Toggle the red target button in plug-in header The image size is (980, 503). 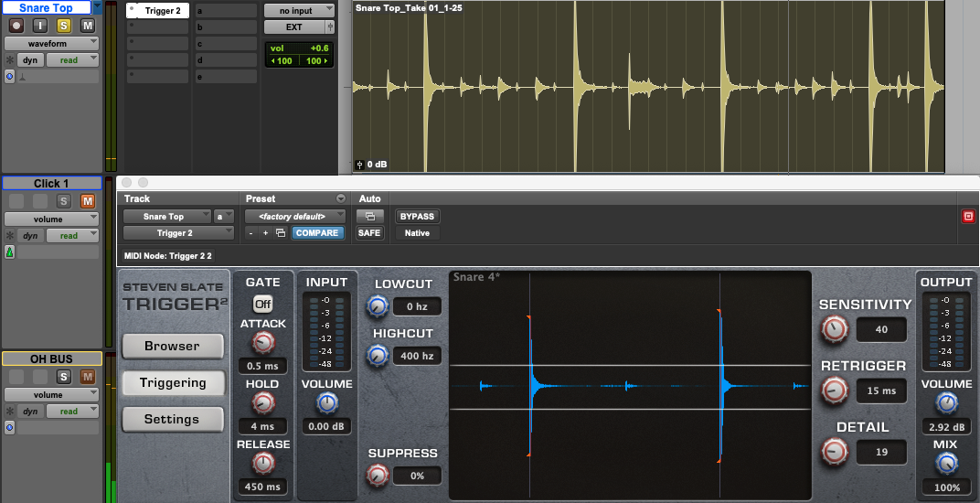click(x=968, y=217)
